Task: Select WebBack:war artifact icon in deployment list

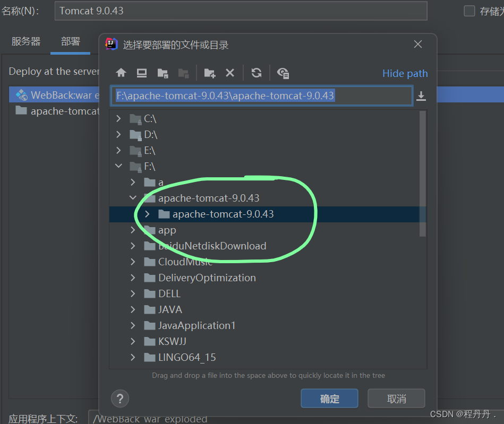Action: [22, 95]
